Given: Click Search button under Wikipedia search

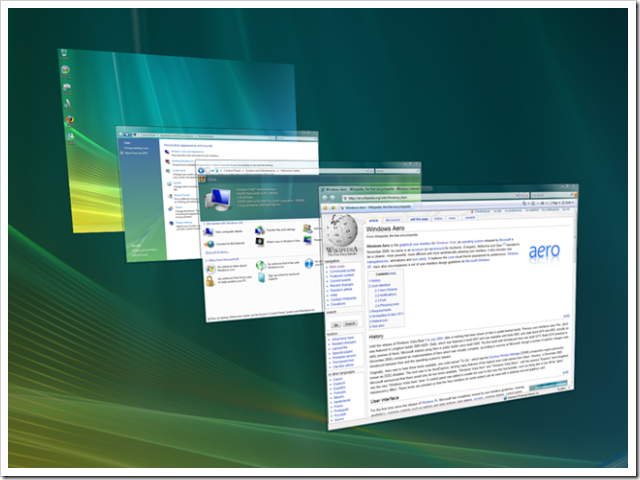Looking at the screenshot, I should point(350,324).
